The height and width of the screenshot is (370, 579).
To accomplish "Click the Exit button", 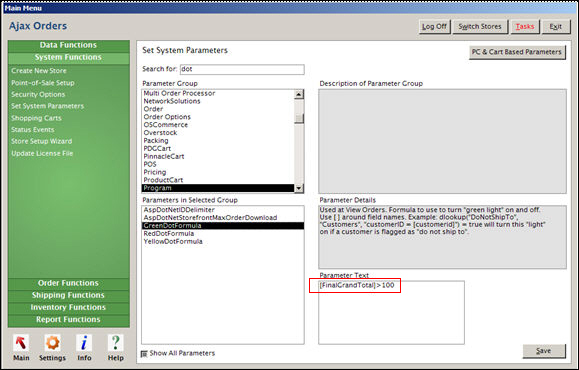I will tap(556, 27).
